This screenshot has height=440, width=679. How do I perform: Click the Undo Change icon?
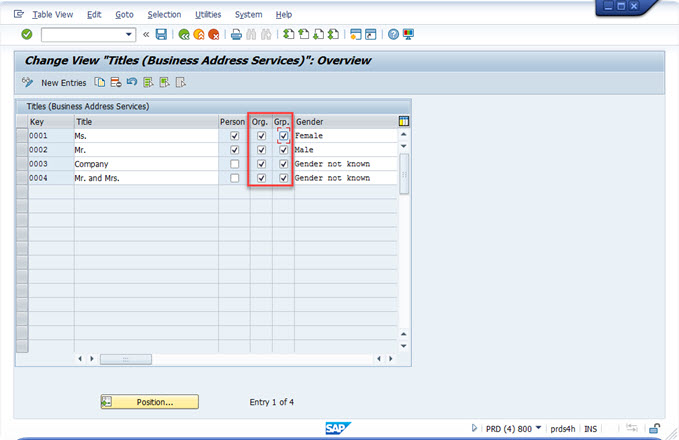pyautogui.click(x=132, y=82)
